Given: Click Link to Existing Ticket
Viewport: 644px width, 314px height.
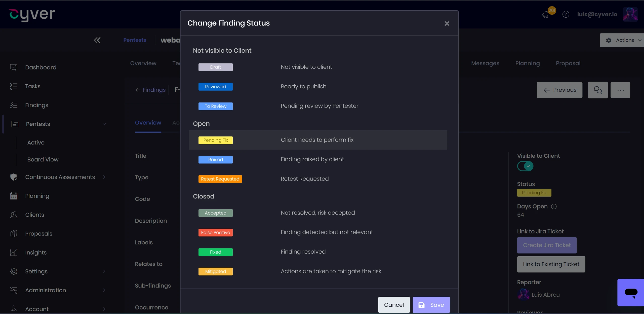Looking at the screenshot, I should (x=551, y=264).
